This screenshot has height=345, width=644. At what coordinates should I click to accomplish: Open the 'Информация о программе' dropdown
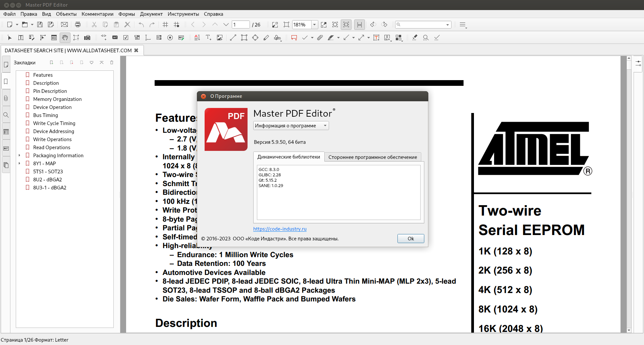click(291, 126)
